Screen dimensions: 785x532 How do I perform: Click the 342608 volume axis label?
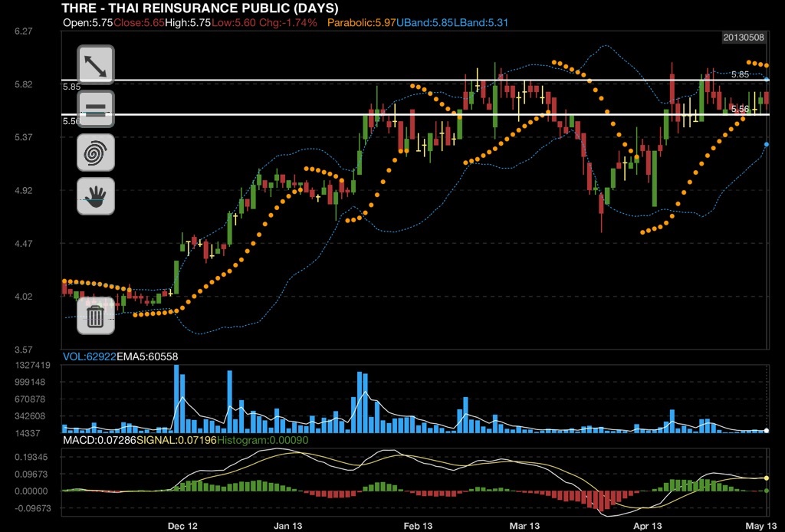click(x=31, y=416)
